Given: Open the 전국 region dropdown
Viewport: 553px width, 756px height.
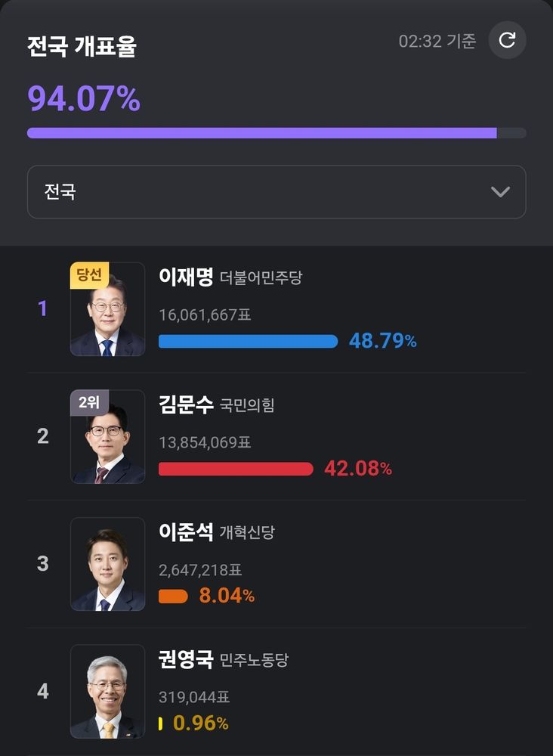Looking at the screenshot, I should 276,192.
